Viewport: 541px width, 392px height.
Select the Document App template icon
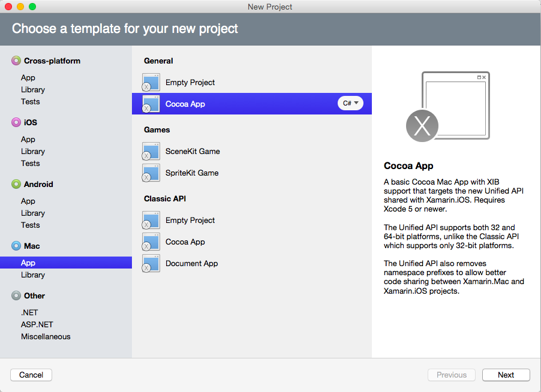tap(151, 263)
